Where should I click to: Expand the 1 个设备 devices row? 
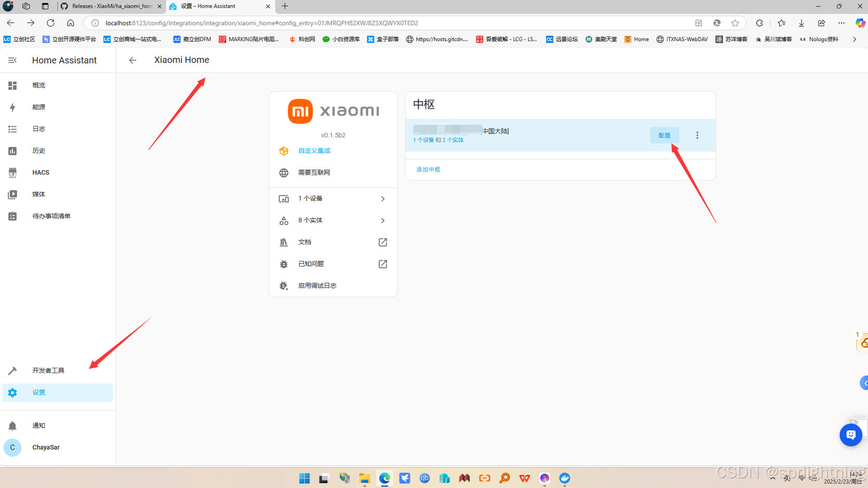click(333, 199)
